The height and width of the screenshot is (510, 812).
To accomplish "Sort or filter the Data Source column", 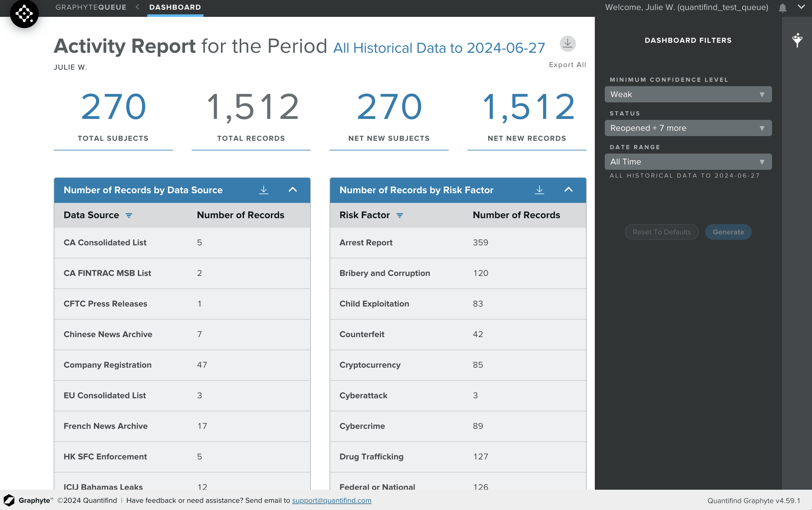I will tap(129, 216).
